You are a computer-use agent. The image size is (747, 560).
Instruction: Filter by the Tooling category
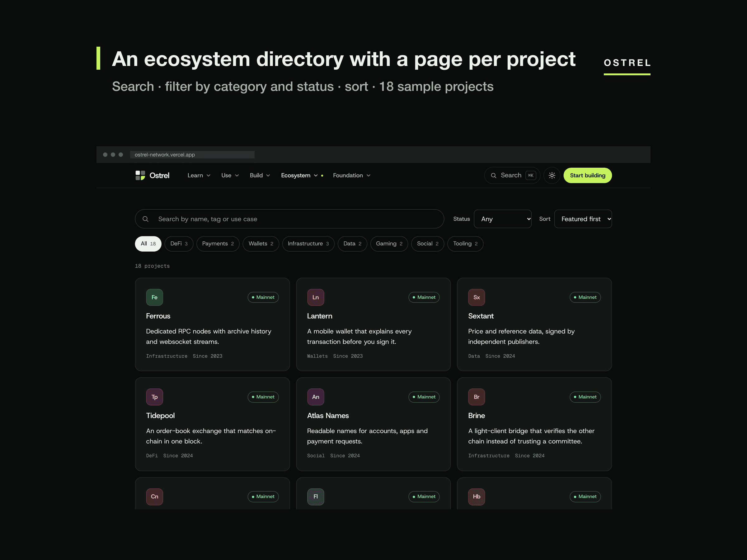click(465, 243)
